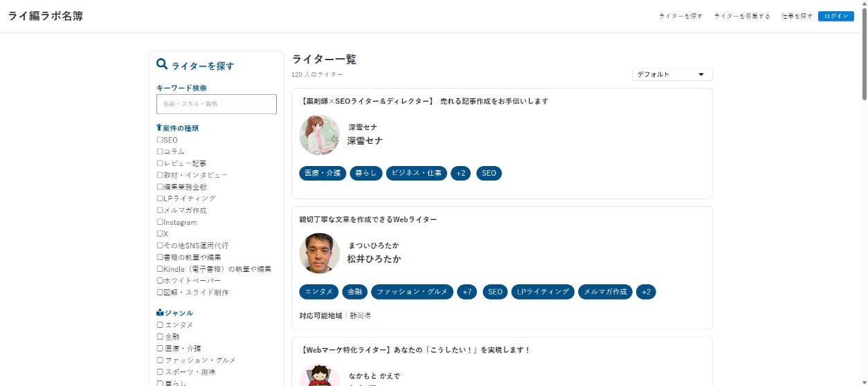The height and width of the screenshot is (386, 868).
Task: Enable the レビュー記事 filter checkbox
Action: 160,163
